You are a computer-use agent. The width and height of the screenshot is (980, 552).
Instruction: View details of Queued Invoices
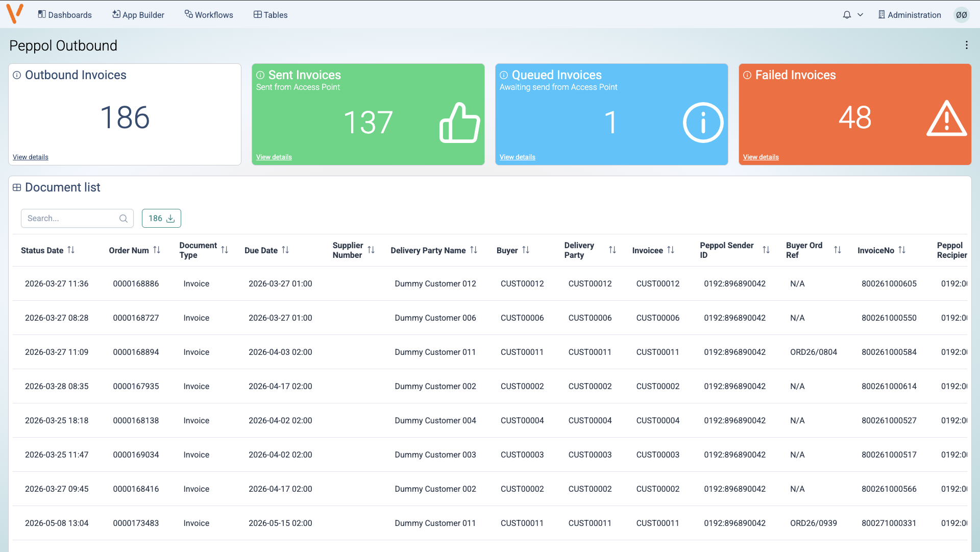click(518, 157)
